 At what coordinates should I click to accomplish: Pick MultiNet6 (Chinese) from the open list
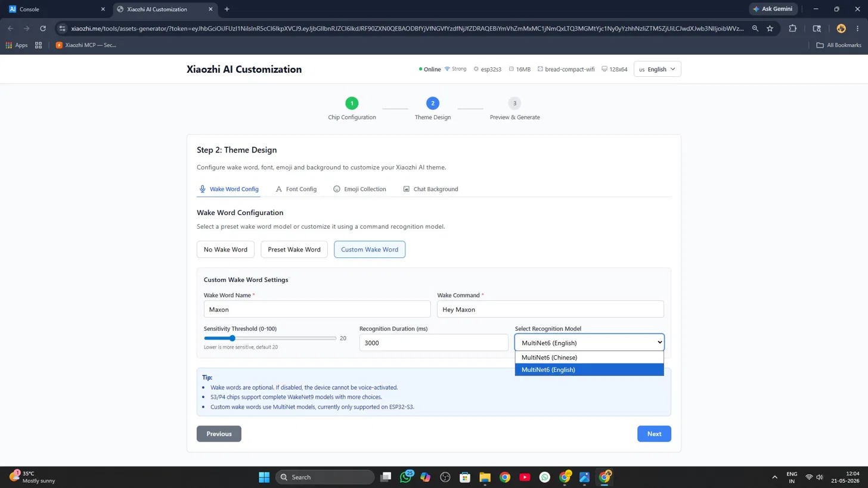pyautogui.click(x=589, y=358)
